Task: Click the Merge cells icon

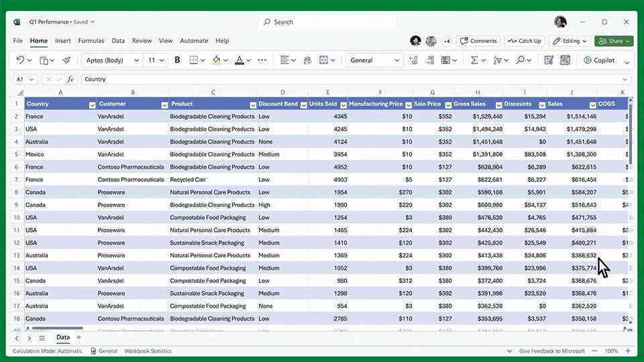Action: (323, 60)
